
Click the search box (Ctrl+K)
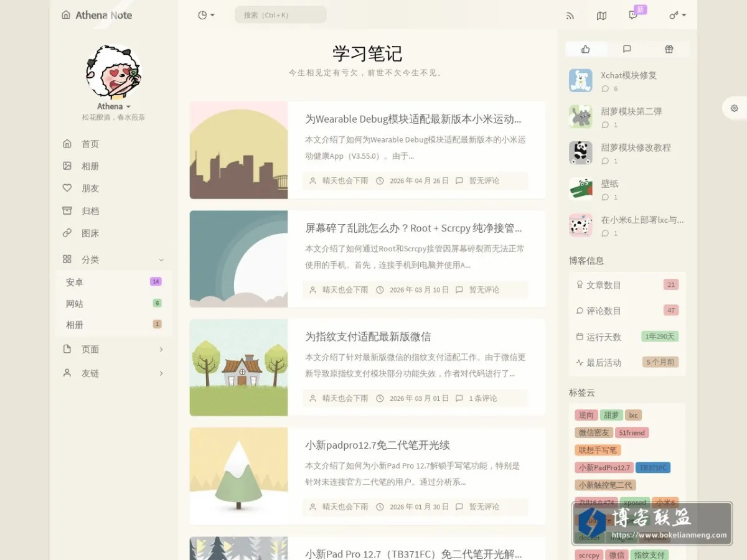[x=280, y=15]
